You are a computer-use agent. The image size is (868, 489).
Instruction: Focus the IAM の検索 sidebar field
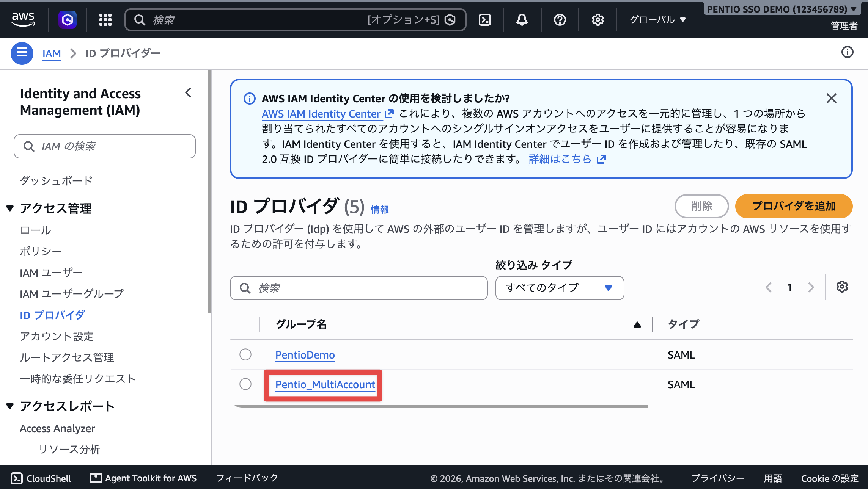[105, 146]
